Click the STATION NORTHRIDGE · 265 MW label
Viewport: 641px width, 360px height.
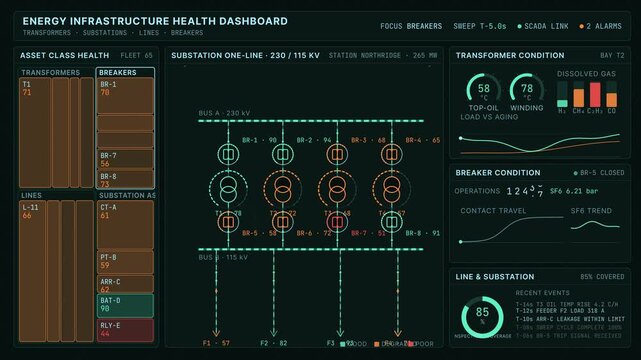[x=383, y=56]
